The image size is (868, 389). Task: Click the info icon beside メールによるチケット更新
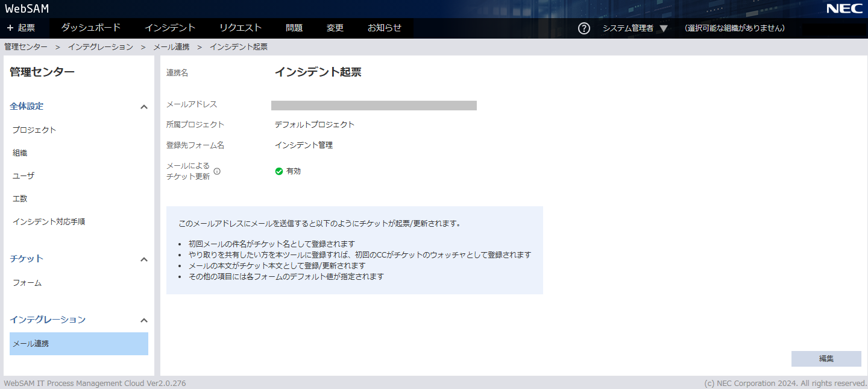coord(217,171)
